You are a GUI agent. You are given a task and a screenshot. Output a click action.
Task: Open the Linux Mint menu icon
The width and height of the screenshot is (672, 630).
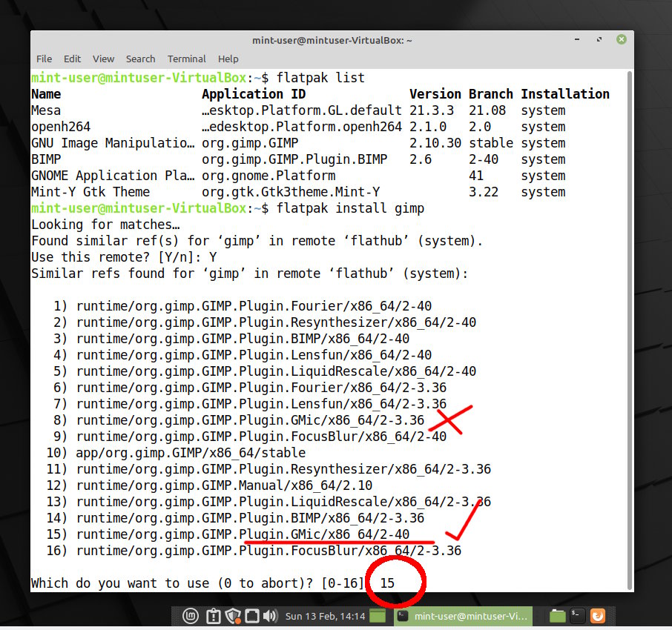[191, 616]
